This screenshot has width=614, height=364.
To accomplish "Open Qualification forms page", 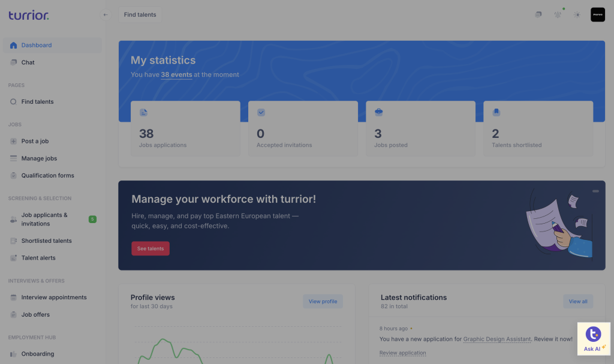I will pos(53,176).
